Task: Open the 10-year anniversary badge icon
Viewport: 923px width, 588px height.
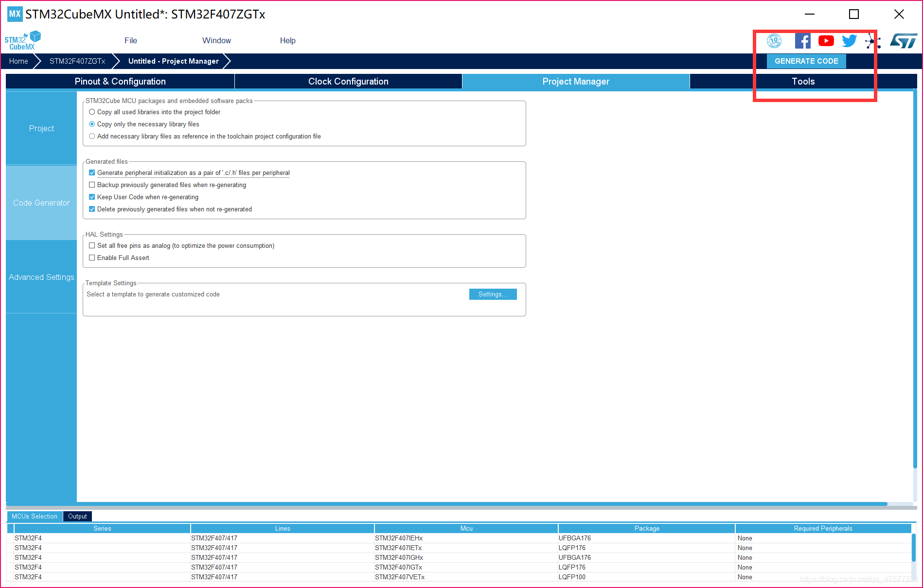Action: [x=774, y=41]
